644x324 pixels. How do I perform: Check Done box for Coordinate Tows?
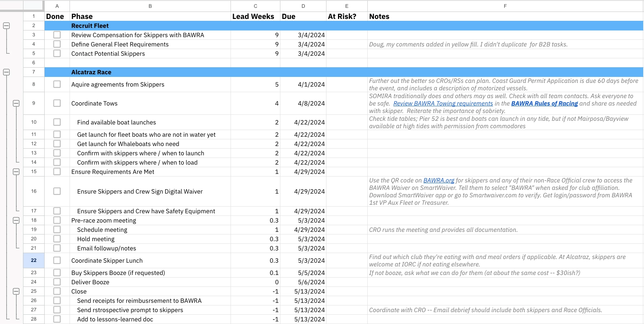pyautogui.click(x=57, y=103)
